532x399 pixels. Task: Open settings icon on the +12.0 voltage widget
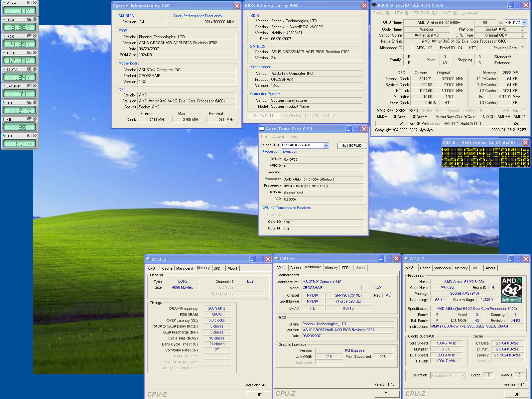(x=30, y=53)
